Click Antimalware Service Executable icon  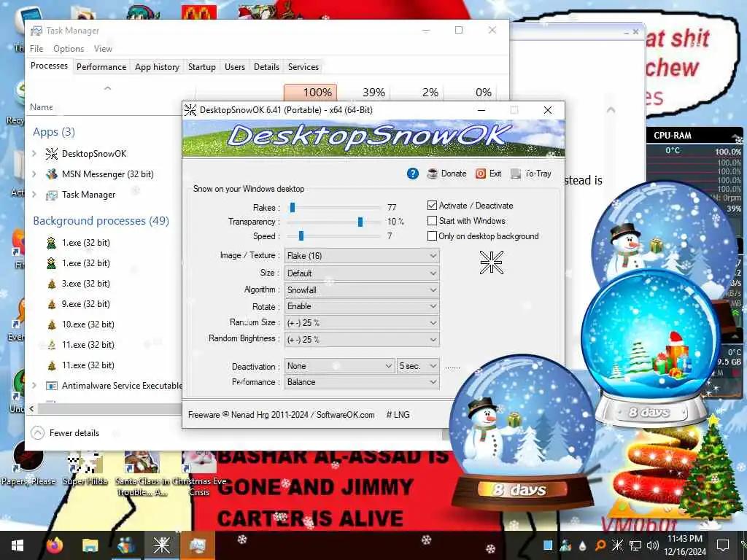click(52, 385)
